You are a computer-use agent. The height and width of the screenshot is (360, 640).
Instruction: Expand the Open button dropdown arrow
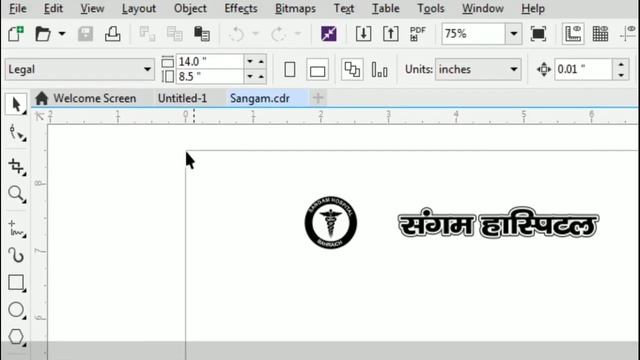[62, 34]
